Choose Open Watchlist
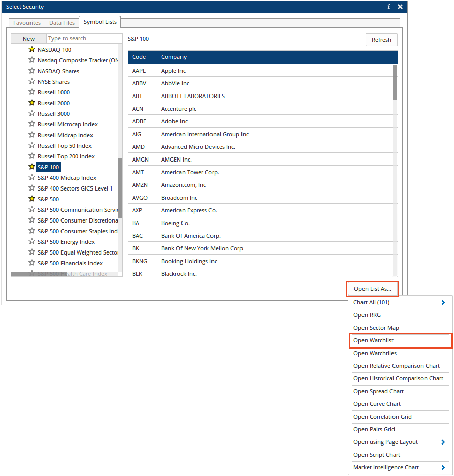The image size is (454, 476). pos(401,340)
